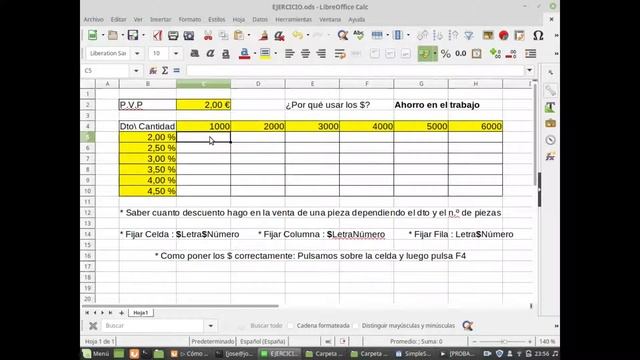Click the Function Wizard fx icon
Screen dimensions: 640x360
click(153, 71)
